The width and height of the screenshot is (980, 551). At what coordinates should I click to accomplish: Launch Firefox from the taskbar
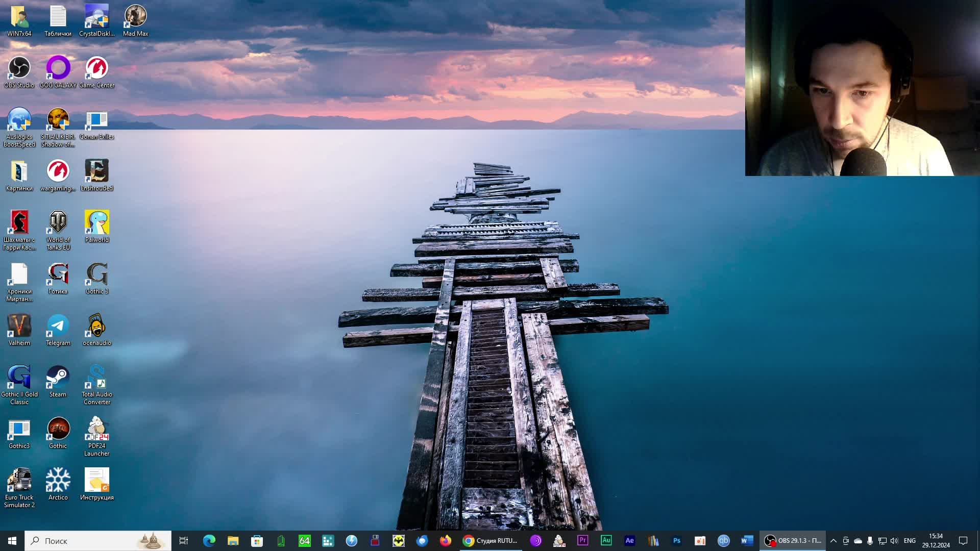tap(445, 540)
